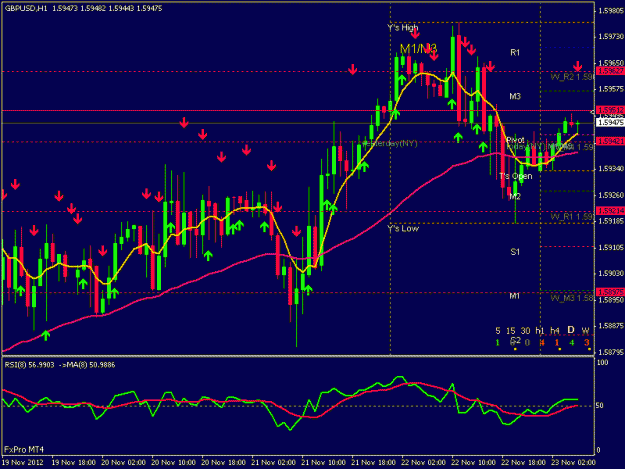Select the 22 Nov 18:00 time label
Viewport: 625px width, 469px height.
point(523,463)
